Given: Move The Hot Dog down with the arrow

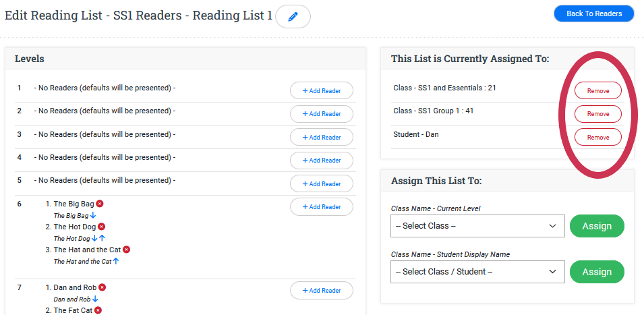Looking at the screenshot, I should point(95,239).
